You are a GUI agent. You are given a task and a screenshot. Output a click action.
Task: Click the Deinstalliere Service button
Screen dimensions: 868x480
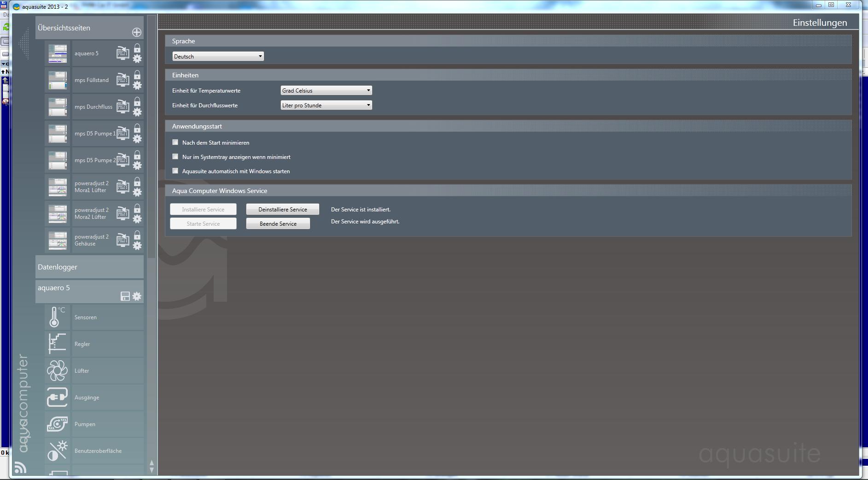click(282, 209)
